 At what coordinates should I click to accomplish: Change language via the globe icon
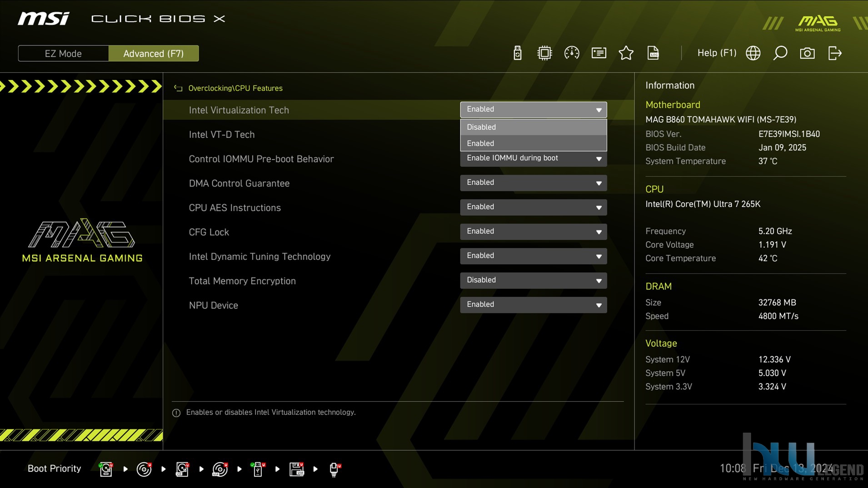click(753, 53)
